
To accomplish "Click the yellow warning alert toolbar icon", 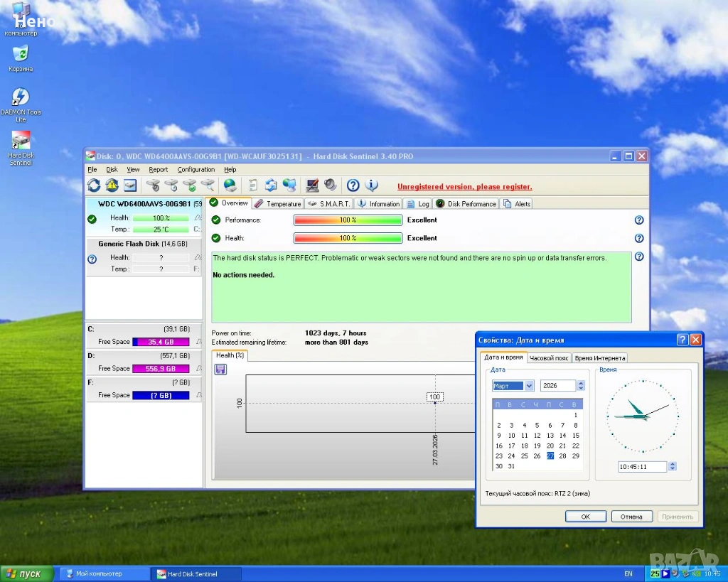I will coord(112,185).
